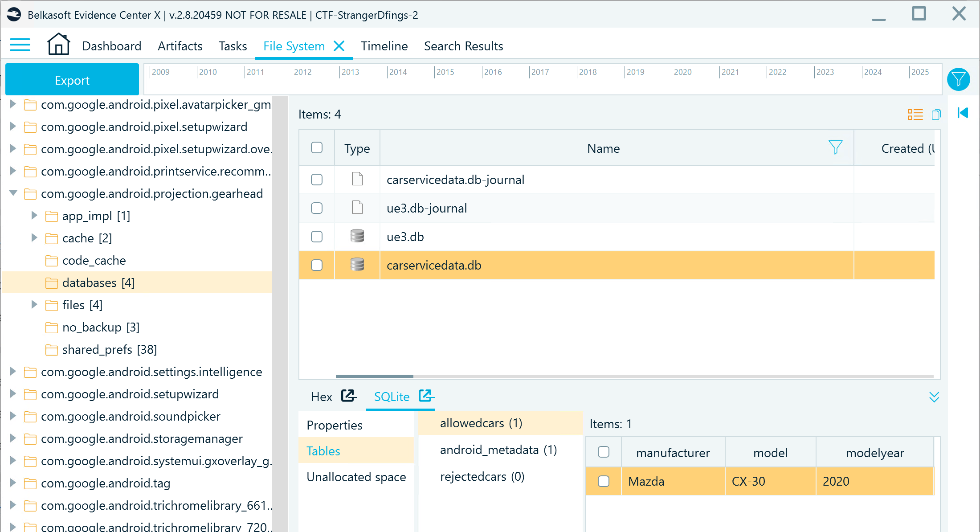Click the ue3.db database icon
Screen dimensions: 980x532
[x=357, y=236]
